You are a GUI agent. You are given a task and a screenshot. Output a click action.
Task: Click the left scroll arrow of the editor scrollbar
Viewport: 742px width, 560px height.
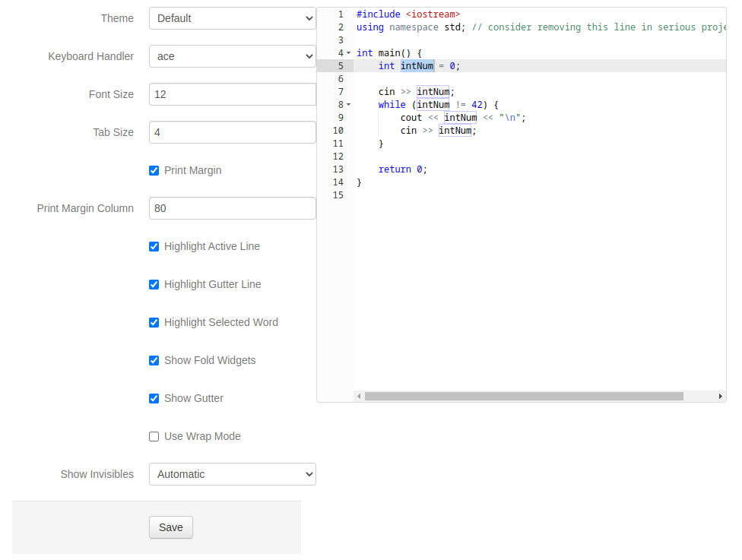click(359, 396)
